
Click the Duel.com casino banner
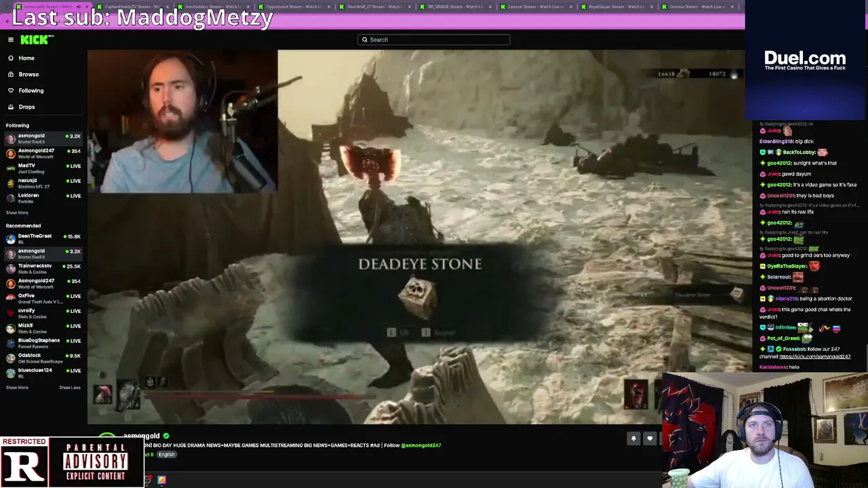pos(806,61)
